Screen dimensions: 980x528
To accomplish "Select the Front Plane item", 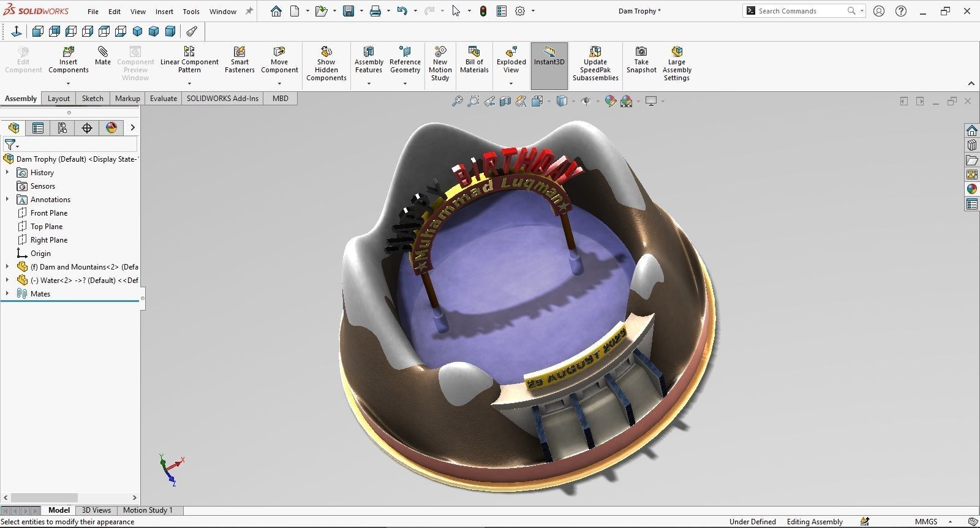I will pos(49,213).
